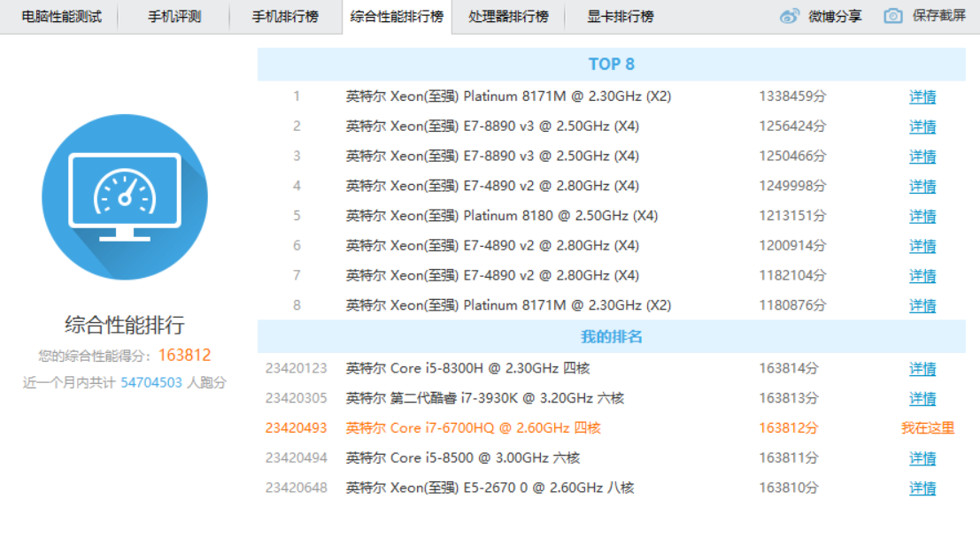Open the 手机排行榜 tab
980x545 pixels.
click(285, 16)
